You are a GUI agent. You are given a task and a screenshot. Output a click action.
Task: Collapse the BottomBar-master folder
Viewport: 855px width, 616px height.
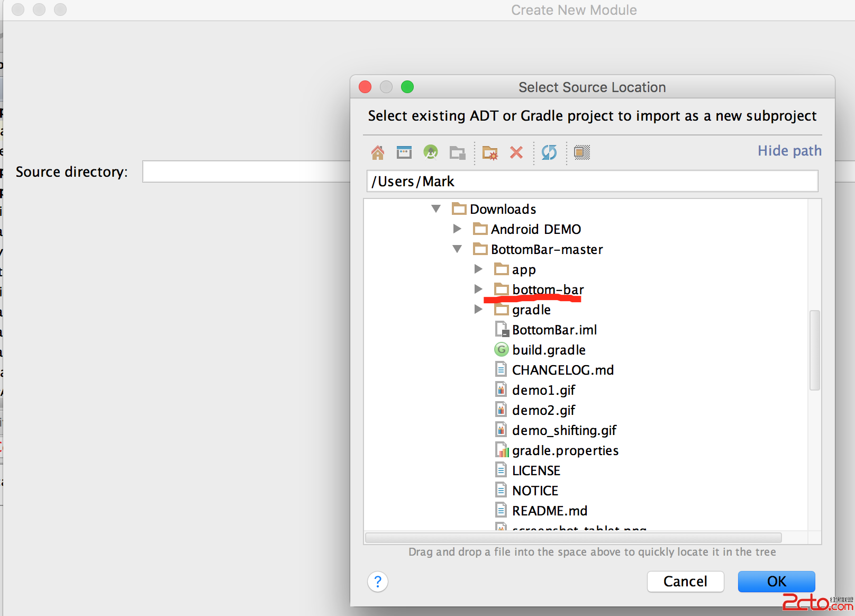[457, 249]
